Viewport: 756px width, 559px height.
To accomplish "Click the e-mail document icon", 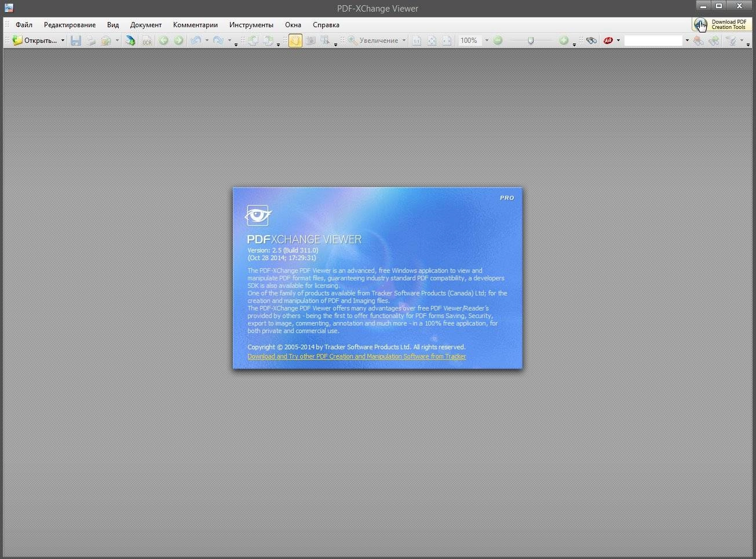I will [106, 41].
